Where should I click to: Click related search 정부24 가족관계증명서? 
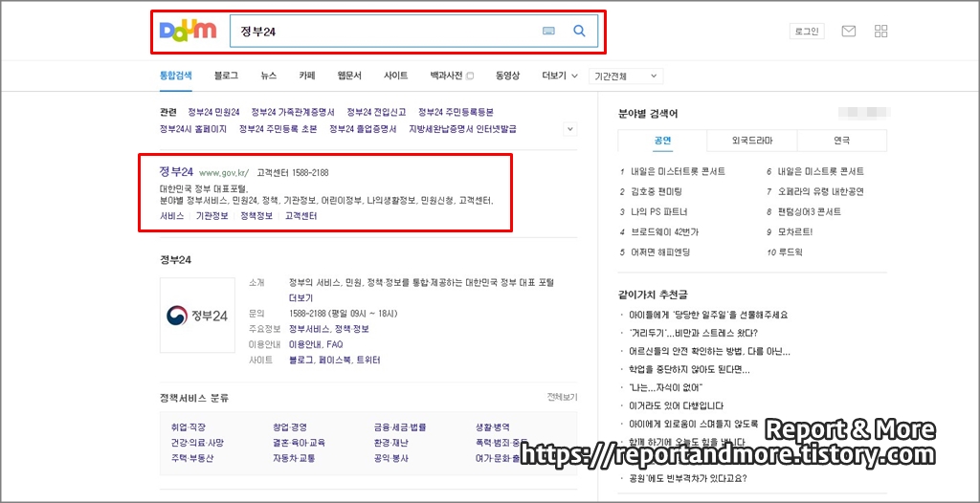coord(293,113)
